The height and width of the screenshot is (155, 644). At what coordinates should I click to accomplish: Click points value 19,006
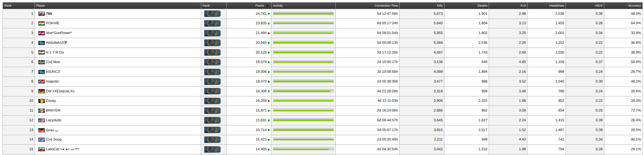click(x=261, y=72)
